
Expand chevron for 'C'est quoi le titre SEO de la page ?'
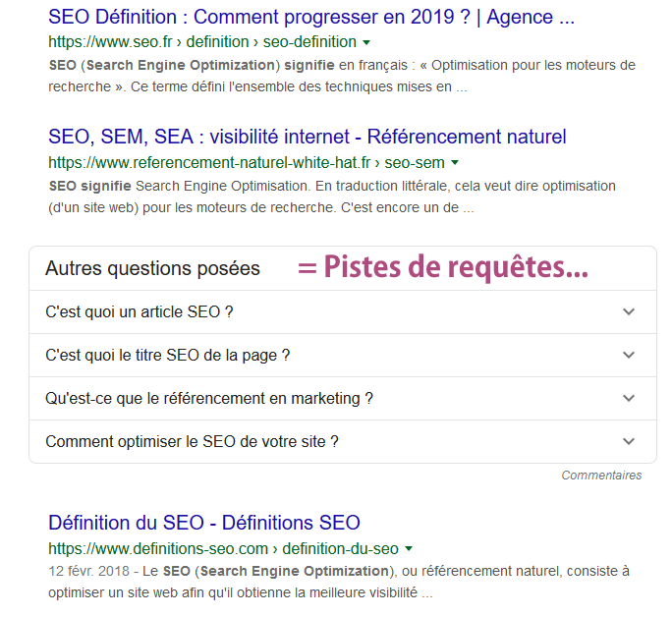click(629, 355)
